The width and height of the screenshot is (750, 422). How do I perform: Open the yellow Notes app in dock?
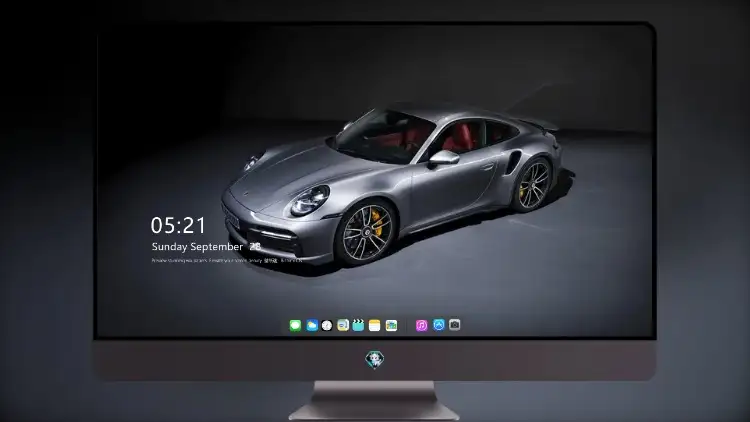click(375, 325)
